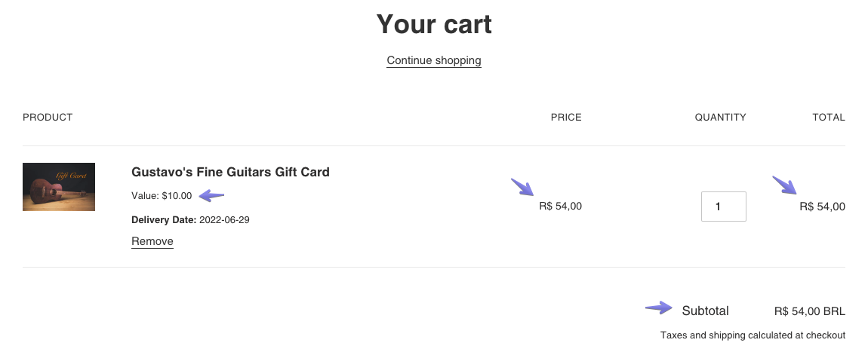Viewport: 868px width, 352px height.
Task: Click the PRODUCT column header
Action: [x=48, y=118]
